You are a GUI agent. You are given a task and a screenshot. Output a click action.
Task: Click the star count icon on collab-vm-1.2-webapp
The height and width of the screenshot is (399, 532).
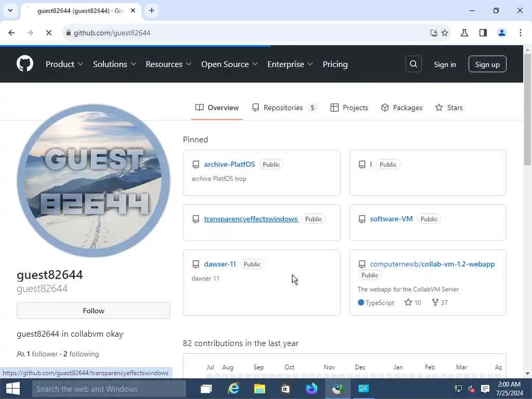point(408,302)
